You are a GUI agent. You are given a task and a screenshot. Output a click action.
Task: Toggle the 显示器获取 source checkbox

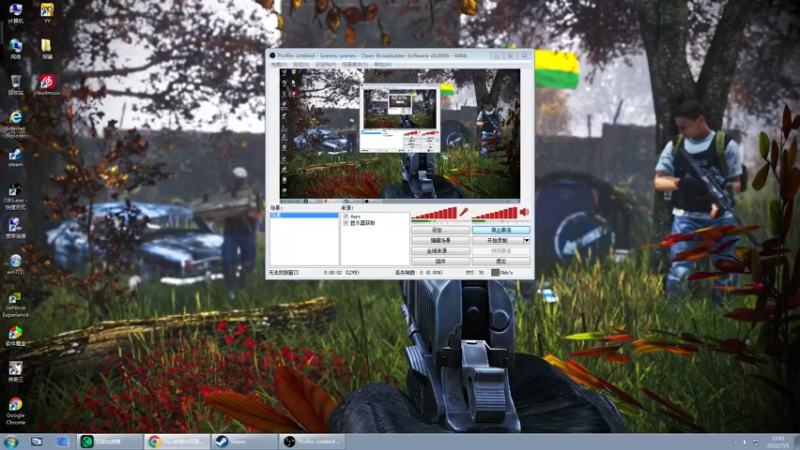click(x=346, y=223)
